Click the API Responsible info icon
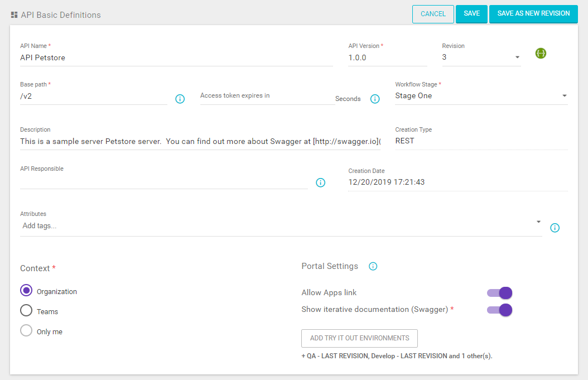Image resolution: width=588 pixels, height=380 pixels. click(320, 182)
